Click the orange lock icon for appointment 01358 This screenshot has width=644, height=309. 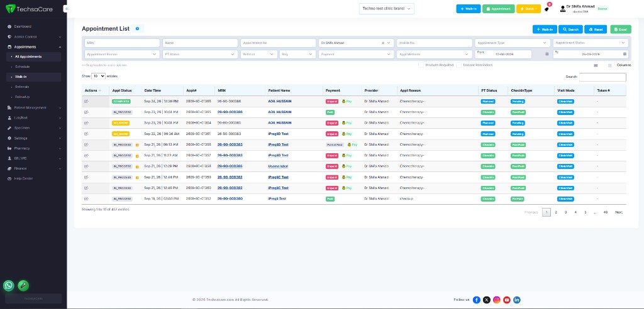(x=137, y=166)
